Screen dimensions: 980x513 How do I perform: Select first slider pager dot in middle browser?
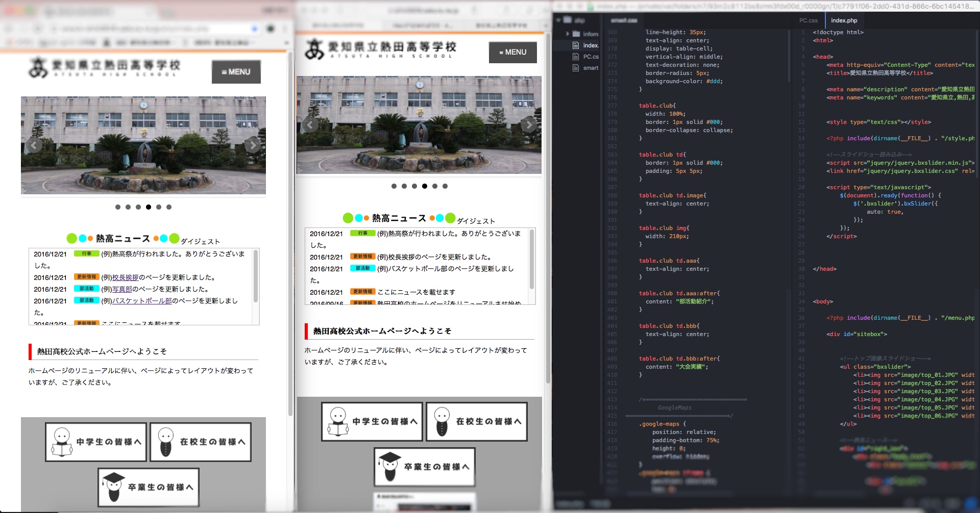[394, 186]
